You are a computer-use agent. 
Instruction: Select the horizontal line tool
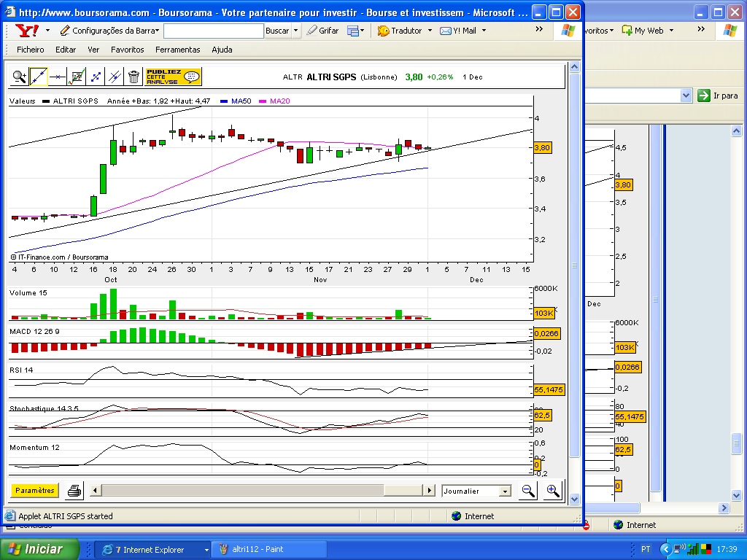tap(58, 77)
